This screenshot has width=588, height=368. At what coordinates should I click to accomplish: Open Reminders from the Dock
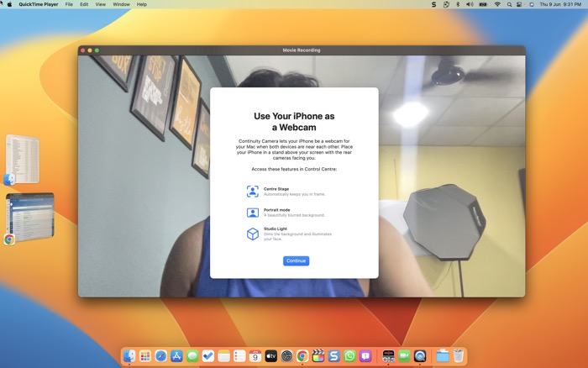[x=239, y=355]
